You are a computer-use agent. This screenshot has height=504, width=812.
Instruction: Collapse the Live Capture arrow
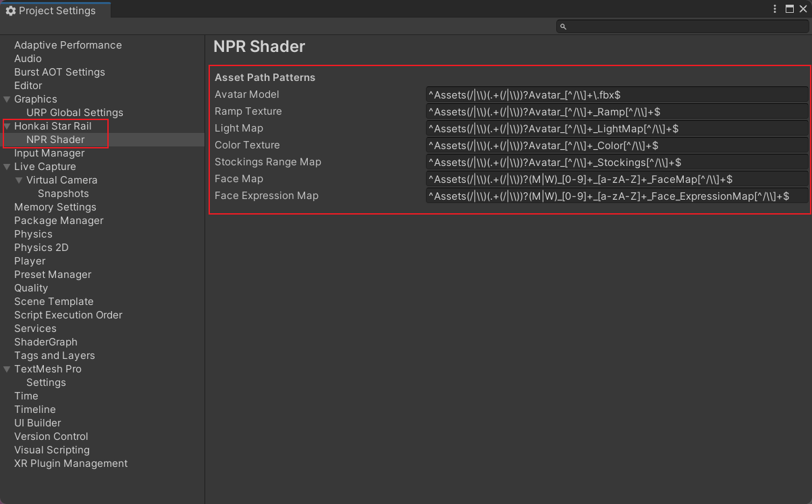(7, 167)
